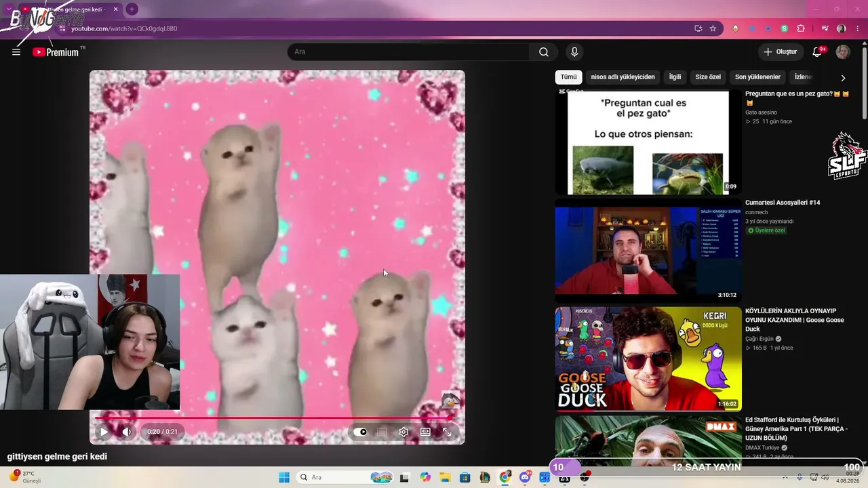868x488 pixels.
Task: Click the install app icon in address bar
Action: pos(698,28)
